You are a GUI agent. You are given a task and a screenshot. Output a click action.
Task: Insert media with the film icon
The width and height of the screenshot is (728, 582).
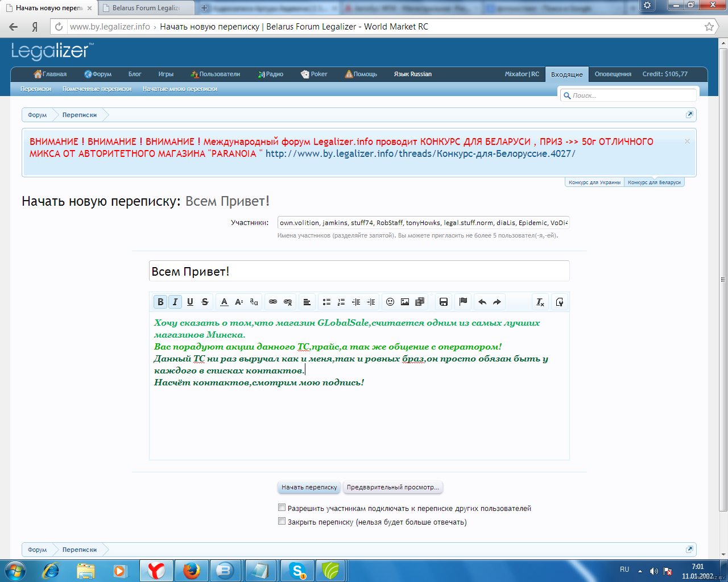pos(420,302)
